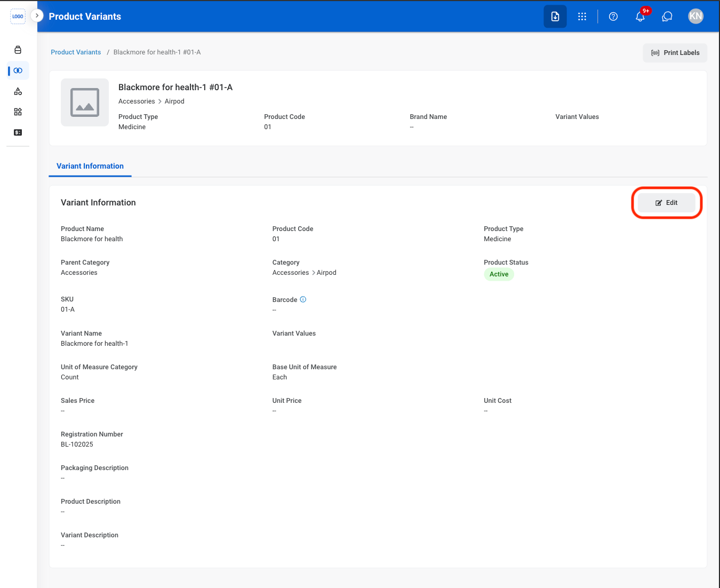Click the LOGO in top corner
720x588 pixels.
[x=18, y=16]
